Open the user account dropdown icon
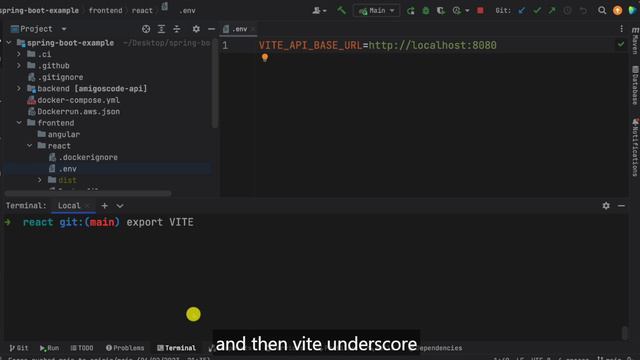Viewport: 640px width, 360px height. (319, 11)
